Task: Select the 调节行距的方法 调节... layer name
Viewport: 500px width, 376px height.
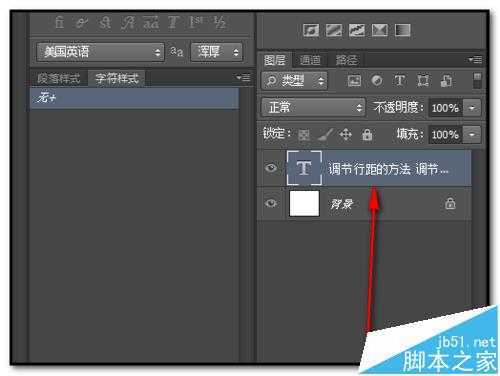Action: (x=389, y=169)
